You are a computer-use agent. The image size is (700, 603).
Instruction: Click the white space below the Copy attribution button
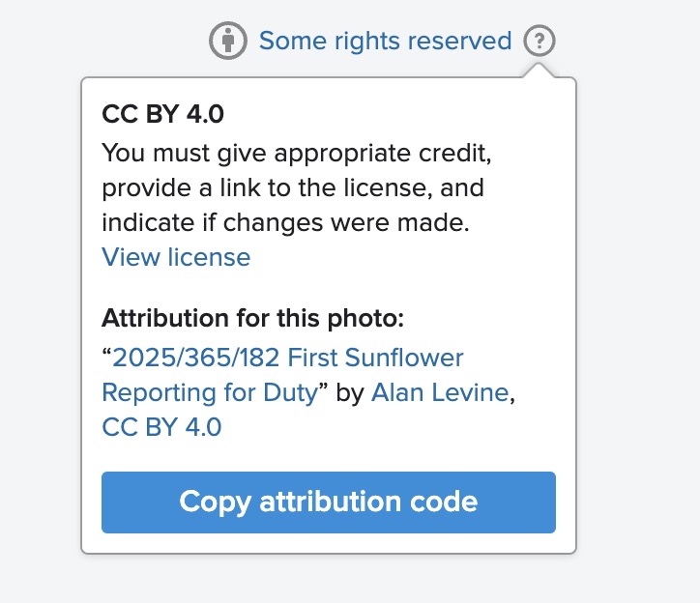tap(329, 543)
